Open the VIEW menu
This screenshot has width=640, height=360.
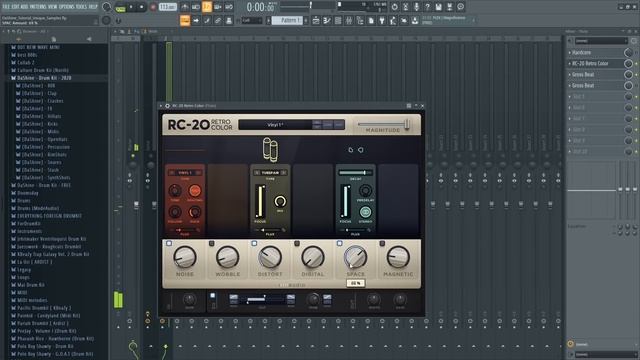point(53,7)
